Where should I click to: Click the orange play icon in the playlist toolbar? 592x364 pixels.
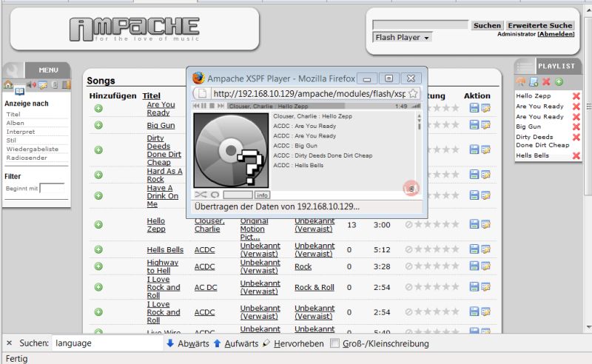pos(521,81)
